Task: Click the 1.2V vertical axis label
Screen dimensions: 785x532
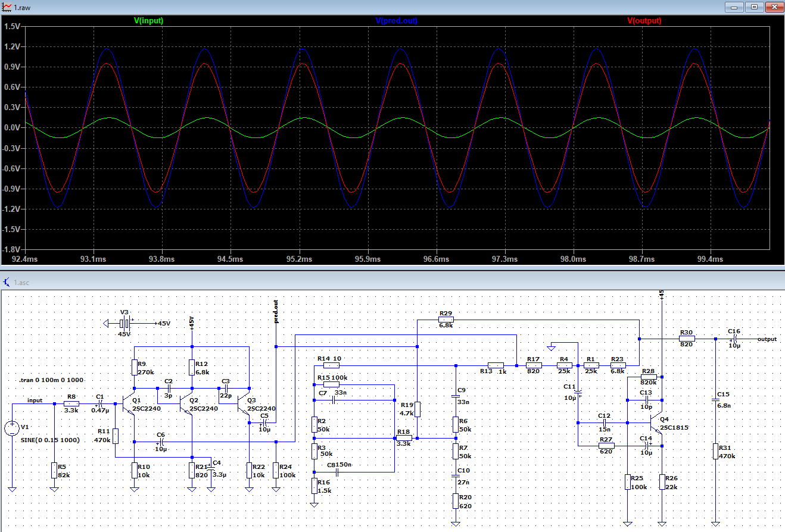Action: [x=12, y=47]
